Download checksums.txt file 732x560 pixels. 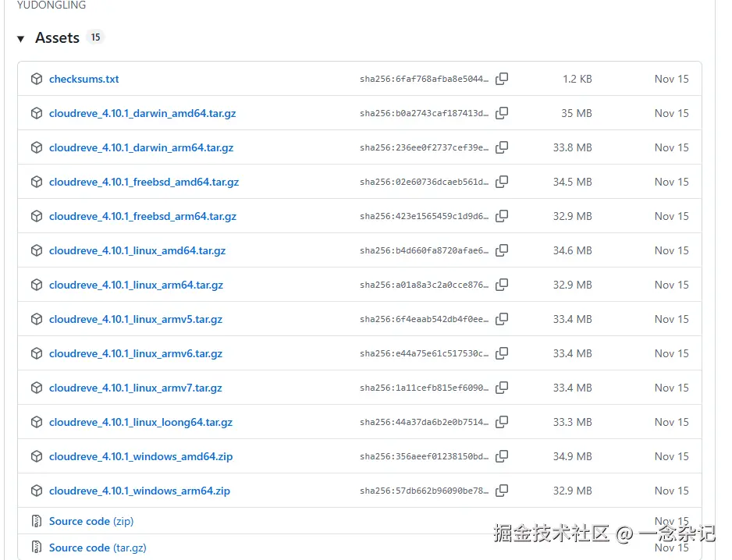tap(84, 79)
